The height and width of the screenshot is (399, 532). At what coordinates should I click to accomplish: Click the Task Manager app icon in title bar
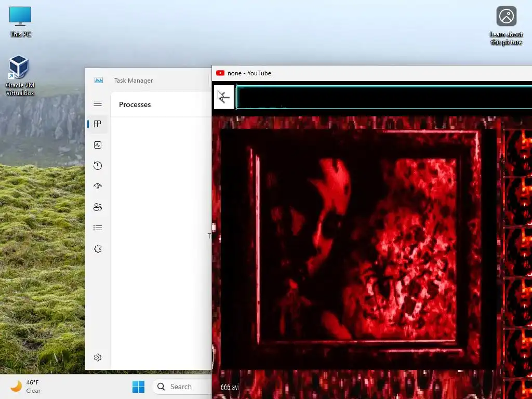click(99, 81)
